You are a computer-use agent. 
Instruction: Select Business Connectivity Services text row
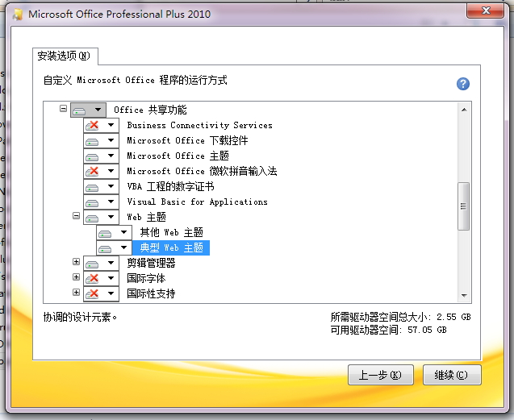point(199,125)
